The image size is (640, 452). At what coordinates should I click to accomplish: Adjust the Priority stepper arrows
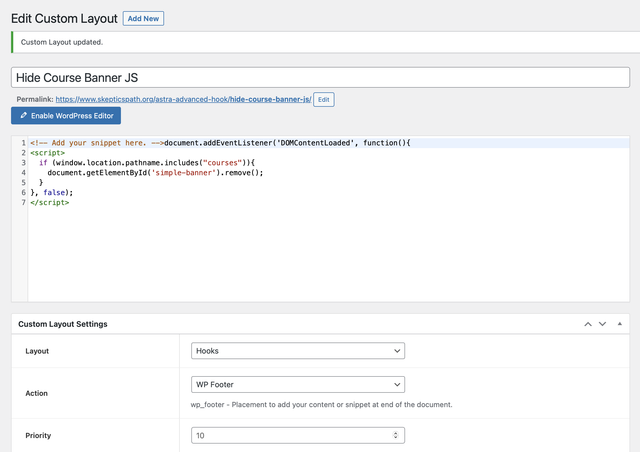[x=395, y=435]
